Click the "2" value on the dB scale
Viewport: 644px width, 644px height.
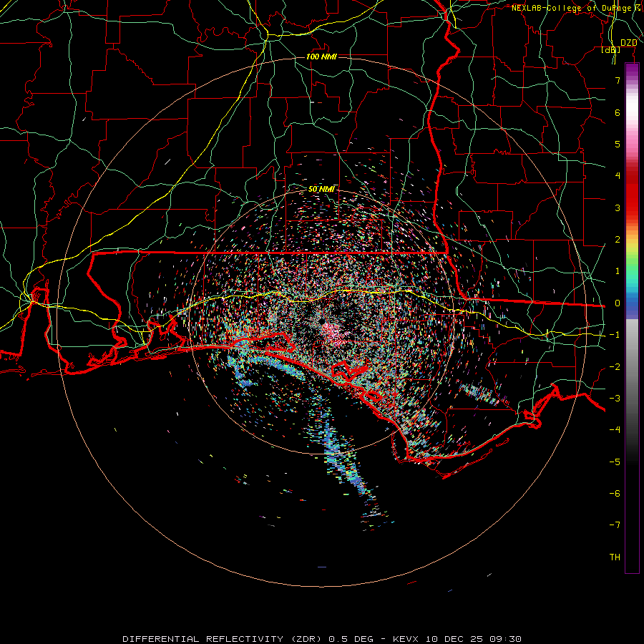pos(618,240)
